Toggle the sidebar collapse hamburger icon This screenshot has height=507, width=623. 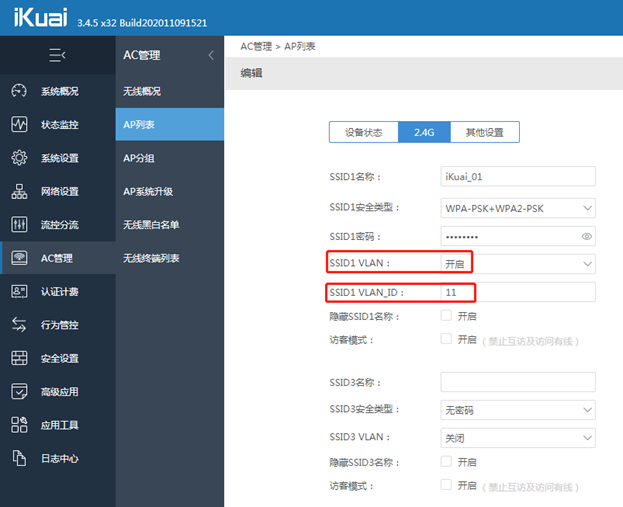[x=57, y=55]
